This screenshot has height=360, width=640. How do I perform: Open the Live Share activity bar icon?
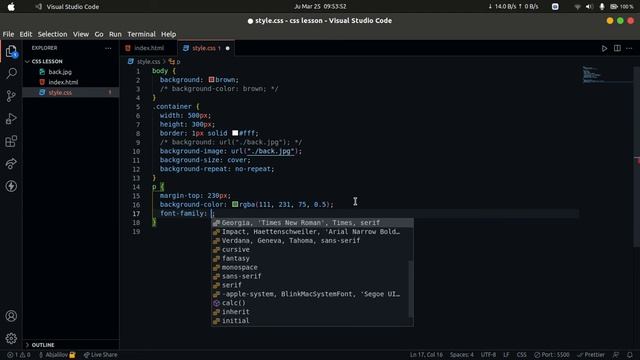click(11, 164)
